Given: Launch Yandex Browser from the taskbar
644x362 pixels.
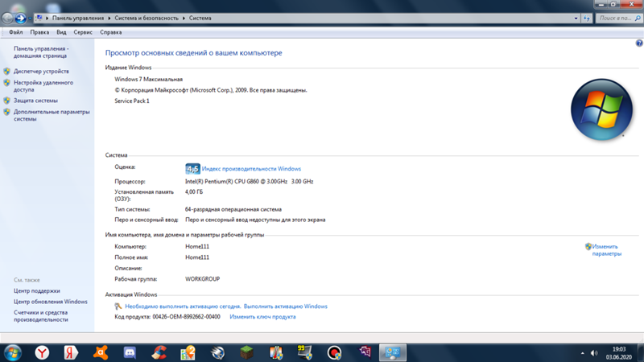Looking at the screenshot, I should [42, 352].
